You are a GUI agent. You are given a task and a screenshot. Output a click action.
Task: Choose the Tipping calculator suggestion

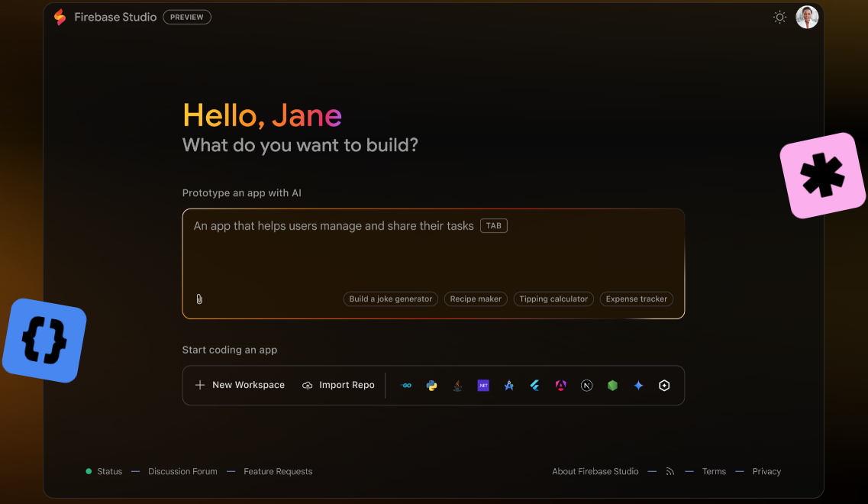[553, 299]
